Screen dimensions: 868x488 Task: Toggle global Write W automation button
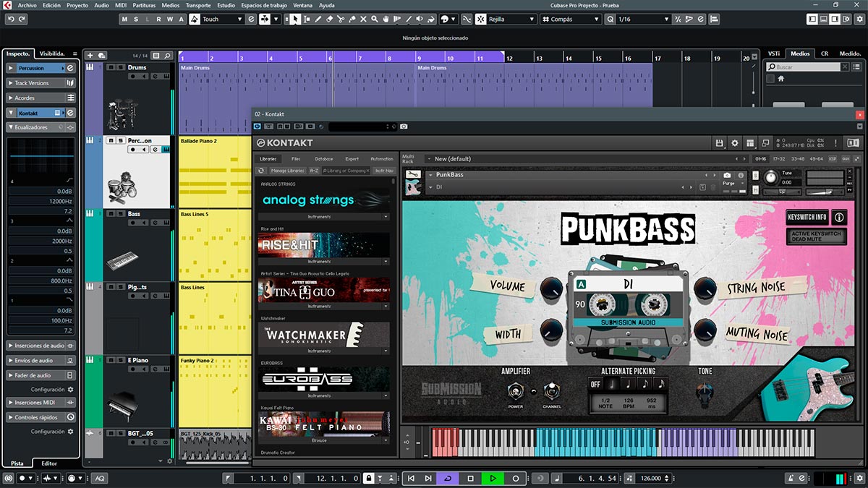169,19
